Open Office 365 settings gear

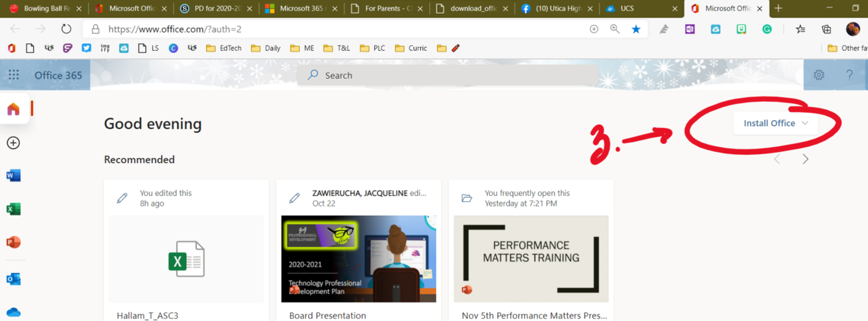click(819, 75)
